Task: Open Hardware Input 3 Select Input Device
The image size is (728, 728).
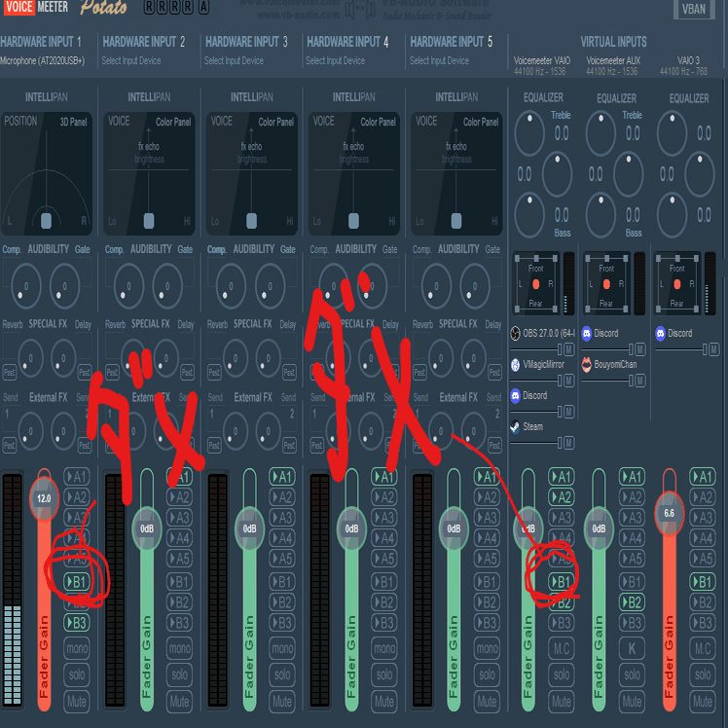Action: coord(234,60)
